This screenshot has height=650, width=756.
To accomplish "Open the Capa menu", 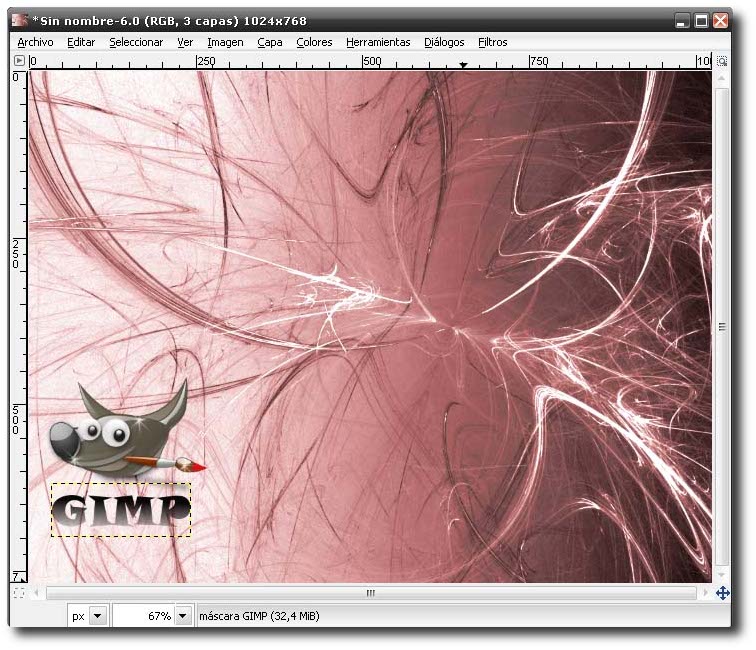I will tap(270, 42).
